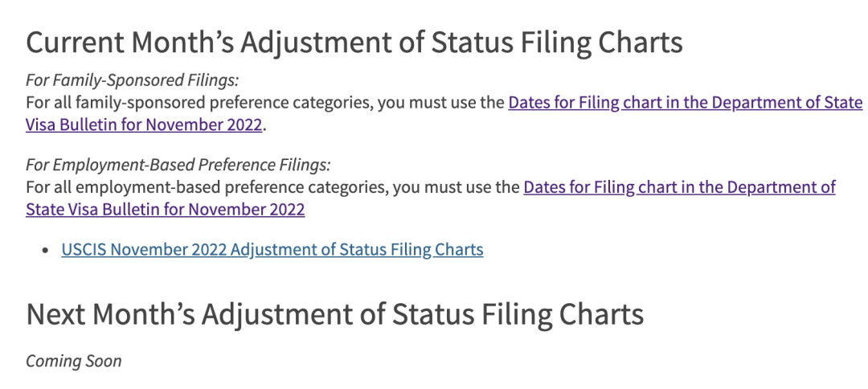Click the 'For Family-Sponsored Filings:' italic label

tap(133, 81)
